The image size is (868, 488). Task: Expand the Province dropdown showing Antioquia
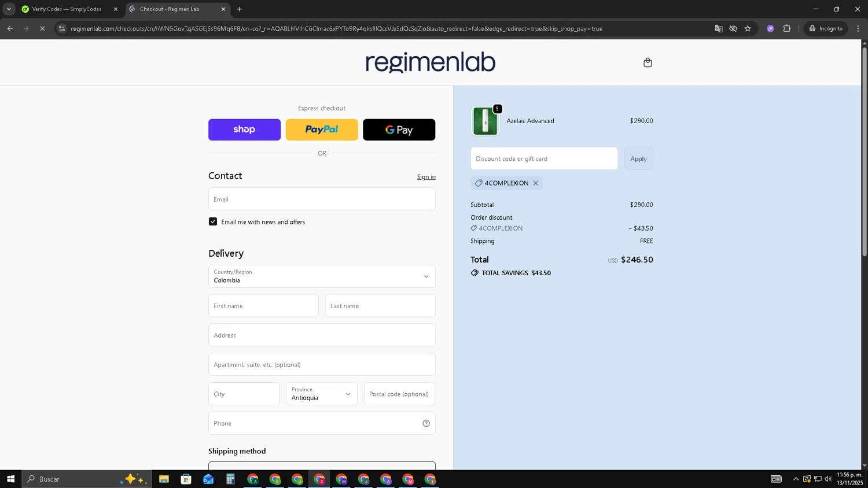point(322,394)
